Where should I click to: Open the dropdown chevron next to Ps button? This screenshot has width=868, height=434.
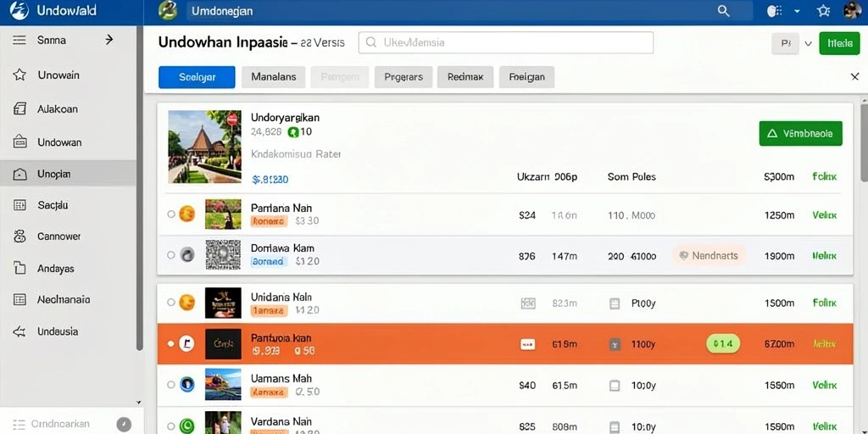click(808, 43)
